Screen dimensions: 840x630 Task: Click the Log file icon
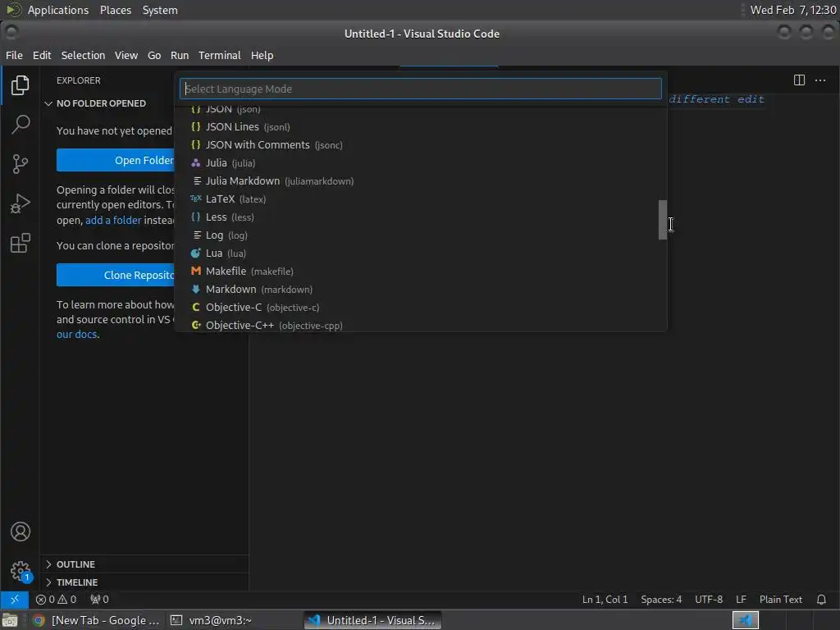pos(197,235)
